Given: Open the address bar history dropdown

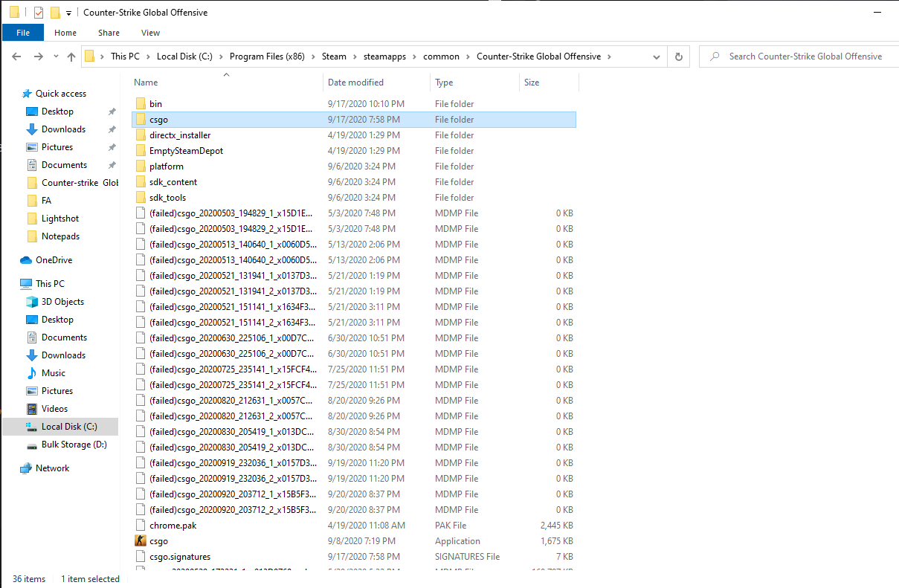Looking at the screenshot, I should (x=657, y=56).
